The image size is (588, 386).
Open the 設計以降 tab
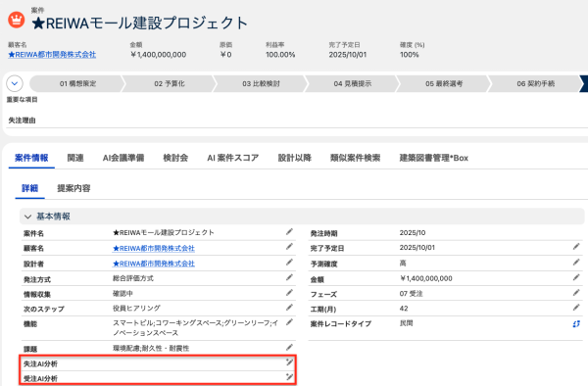click(295, 158)
